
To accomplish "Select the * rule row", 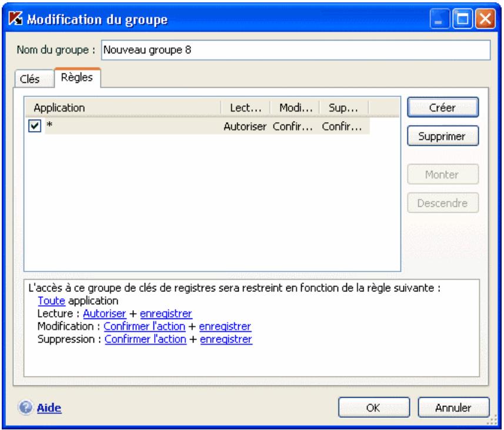I will tap(198, 126).
